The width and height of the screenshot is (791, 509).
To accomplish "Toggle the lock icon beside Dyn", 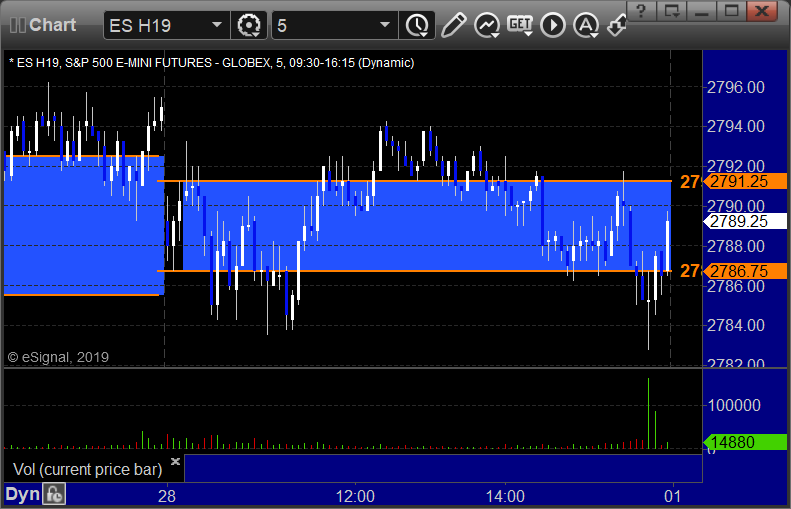I will (53, 494).
